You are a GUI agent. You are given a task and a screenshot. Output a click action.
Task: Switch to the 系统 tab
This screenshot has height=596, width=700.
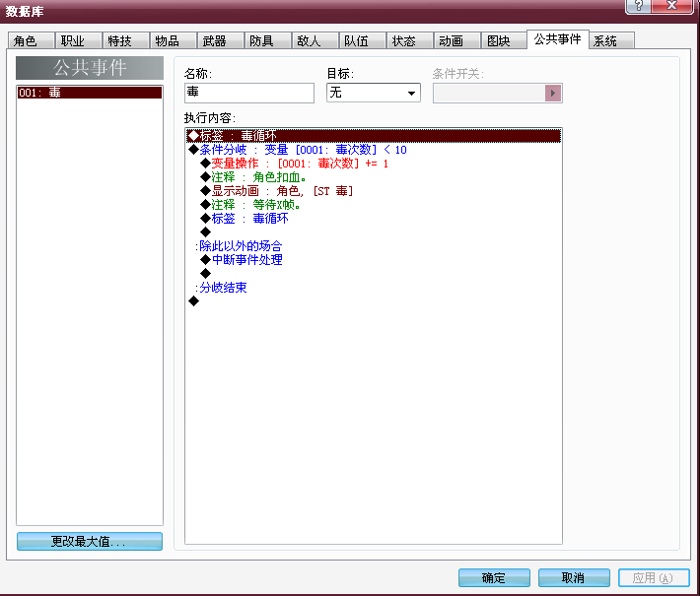(x=611, y=41)
